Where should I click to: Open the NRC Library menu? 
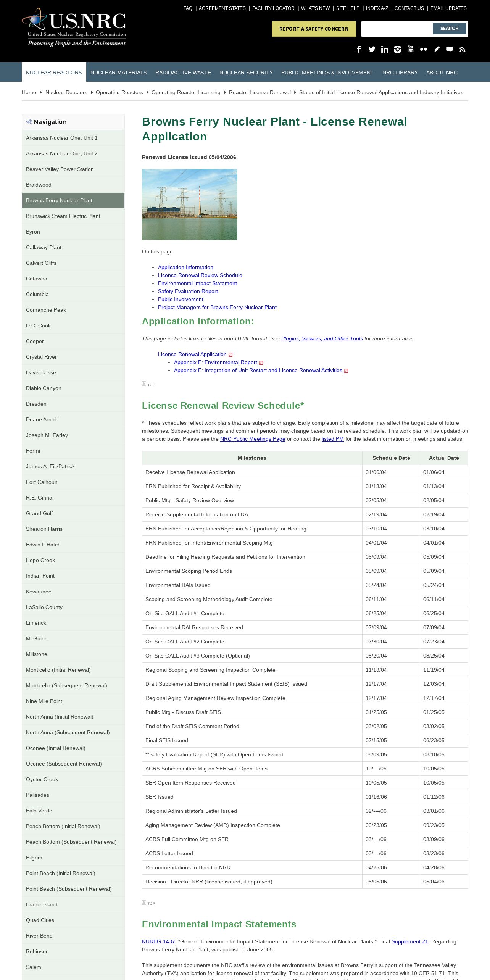click(x=400, y=73)
